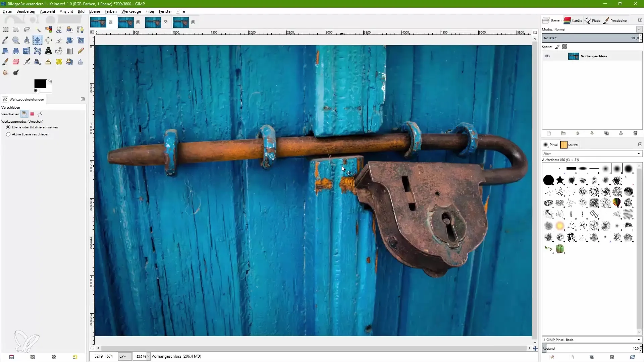Choose the Zoom magnifier tool
Viewport: 644px width, 362px height.
coord(16,40)
